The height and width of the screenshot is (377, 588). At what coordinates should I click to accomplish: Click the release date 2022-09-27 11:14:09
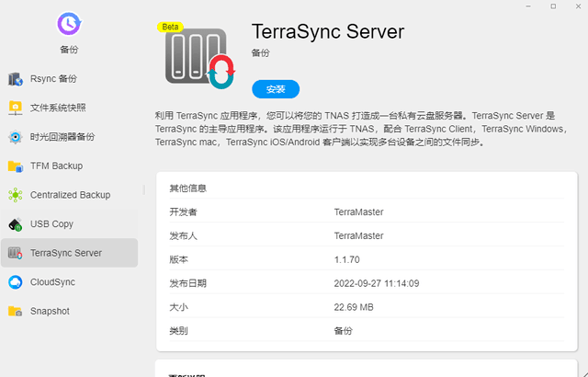point(377,283)
